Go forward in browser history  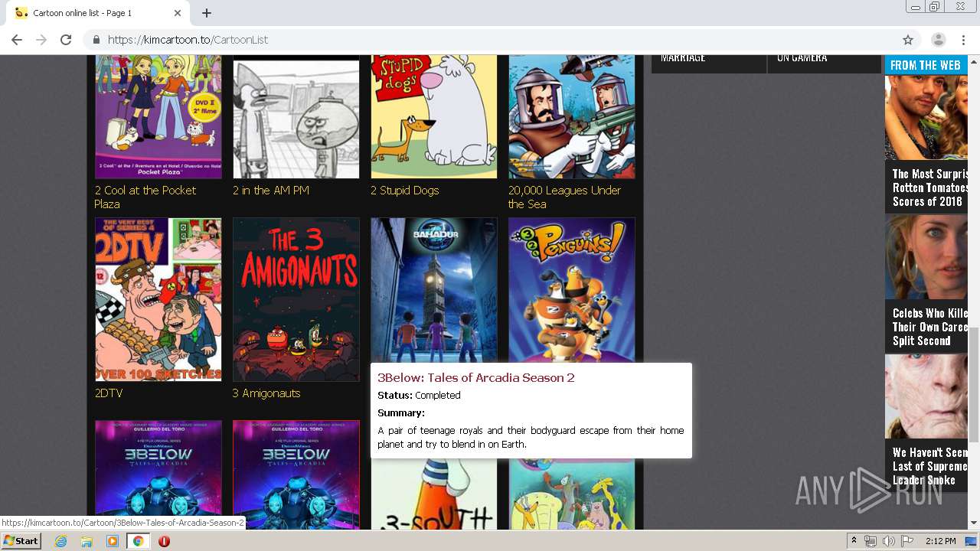coord(41,40)
